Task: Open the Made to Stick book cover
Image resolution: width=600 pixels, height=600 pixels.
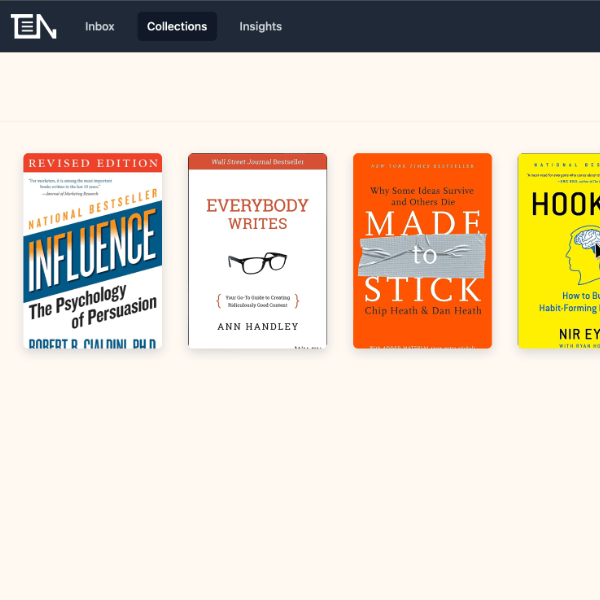Action: coord(422,251)
